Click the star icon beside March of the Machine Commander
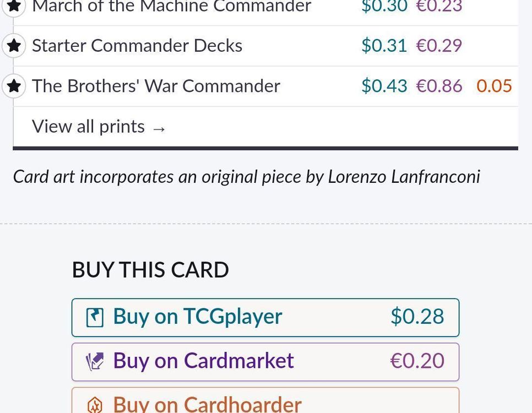This screenshot has width=532, height=413. click(x=14, y=6)
